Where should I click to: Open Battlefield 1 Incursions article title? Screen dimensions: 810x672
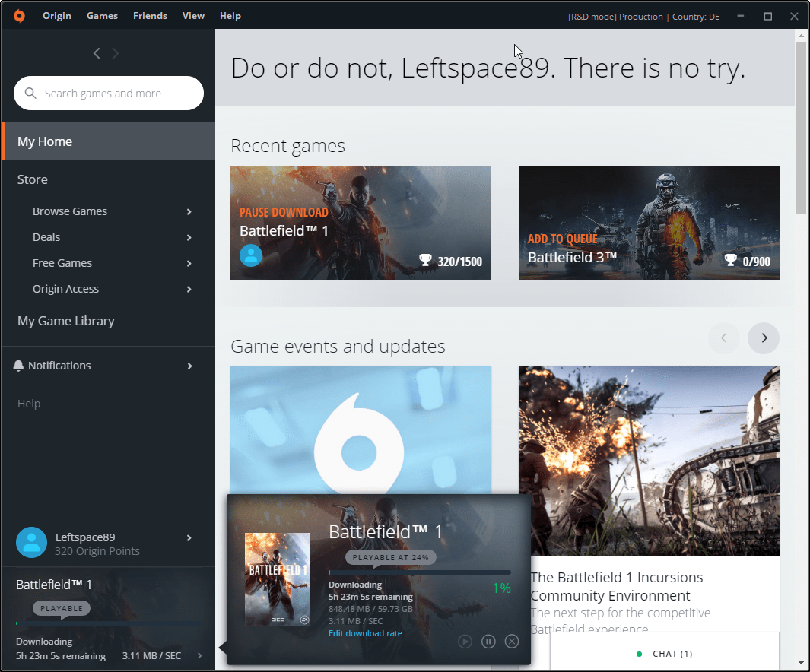point(617,586)
